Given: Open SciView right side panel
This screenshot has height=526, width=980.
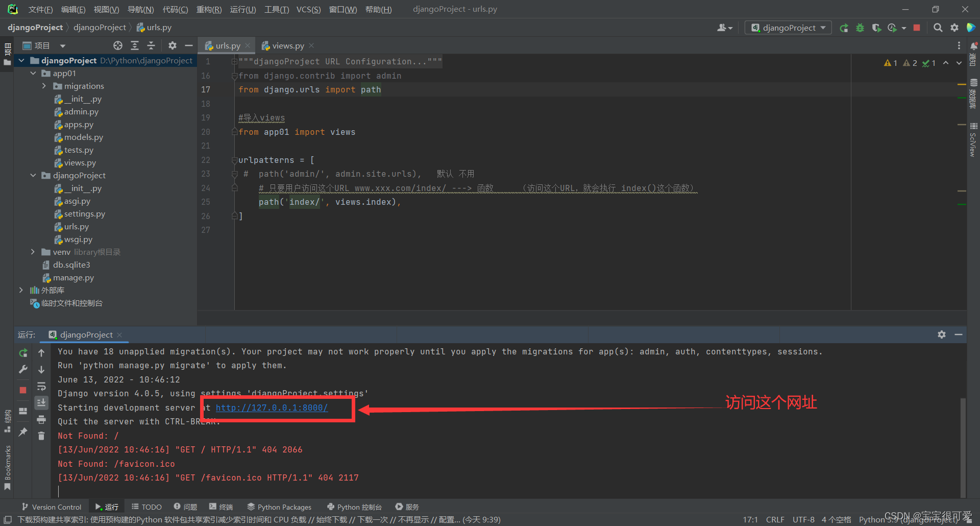Looking at the screenshot, I should [x=973, y=139].
